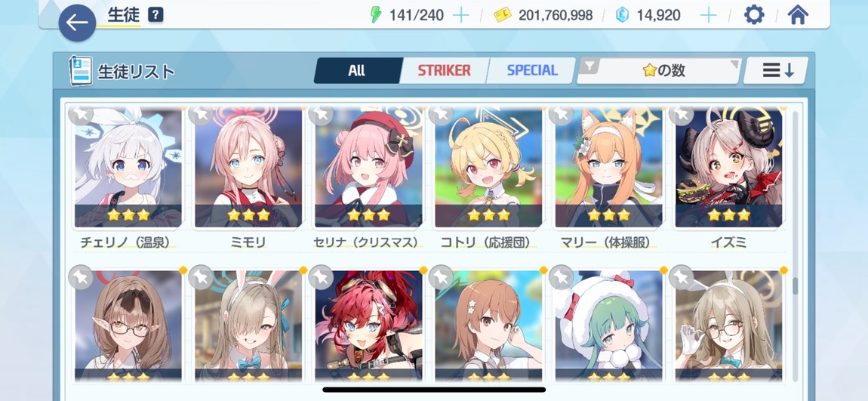Toggle favorite pin on チェリノ（温泉）

(81, 115)
